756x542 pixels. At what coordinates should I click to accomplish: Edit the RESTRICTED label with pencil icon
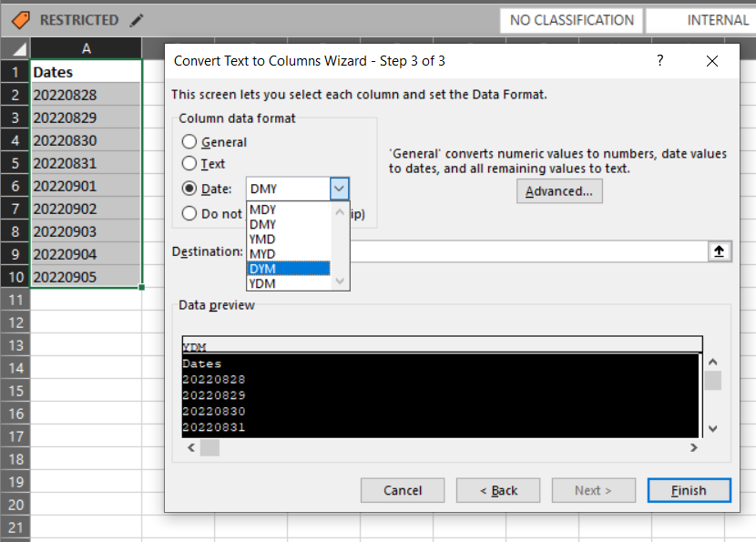coord(137,20)
